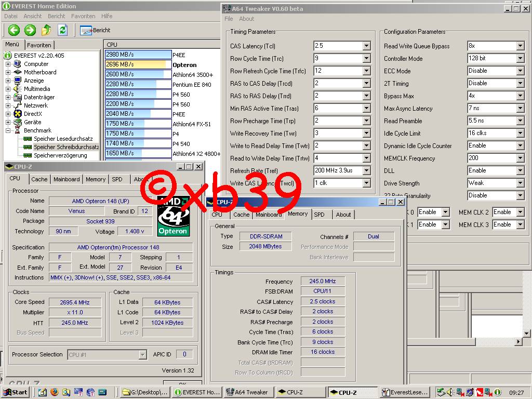
Task: Click the green Forward arrow in EVEREST toolbar
Action: (30, 30)
